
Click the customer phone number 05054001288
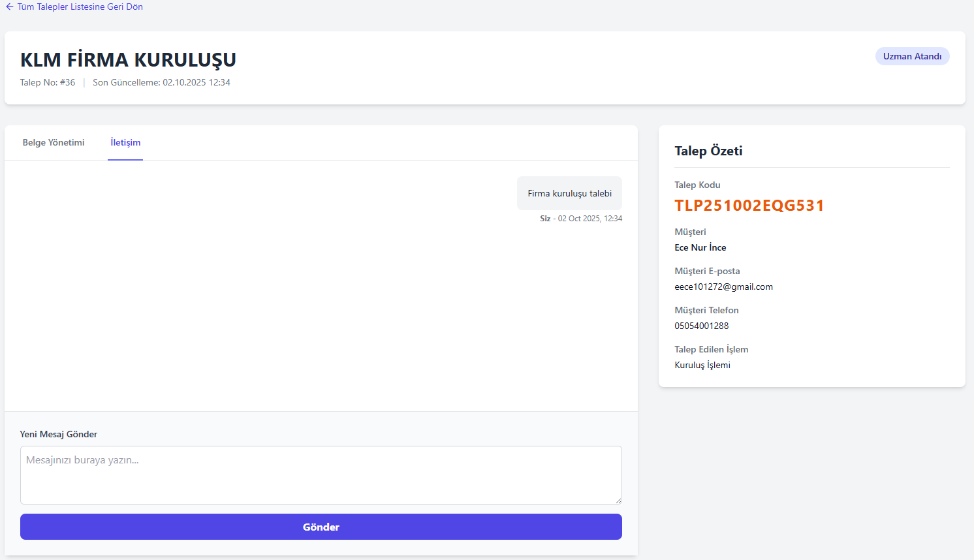[x=701, y=326]
